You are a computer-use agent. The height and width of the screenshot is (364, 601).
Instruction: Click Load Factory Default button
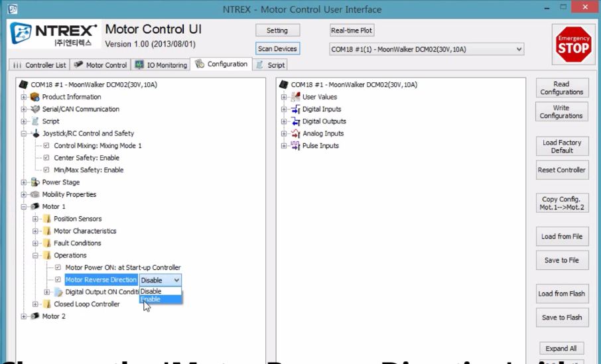[x=562, y=147]
